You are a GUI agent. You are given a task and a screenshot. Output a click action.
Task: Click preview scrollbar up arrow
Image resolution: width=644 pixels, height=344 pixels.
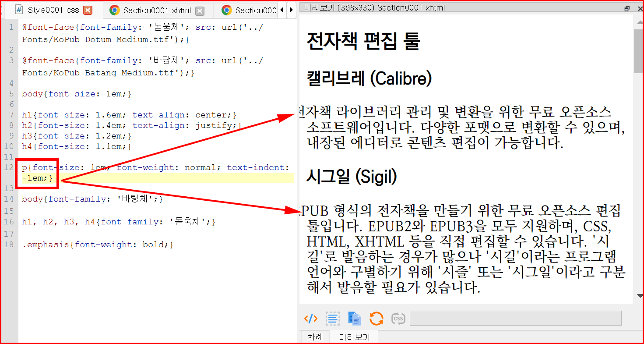639,22
